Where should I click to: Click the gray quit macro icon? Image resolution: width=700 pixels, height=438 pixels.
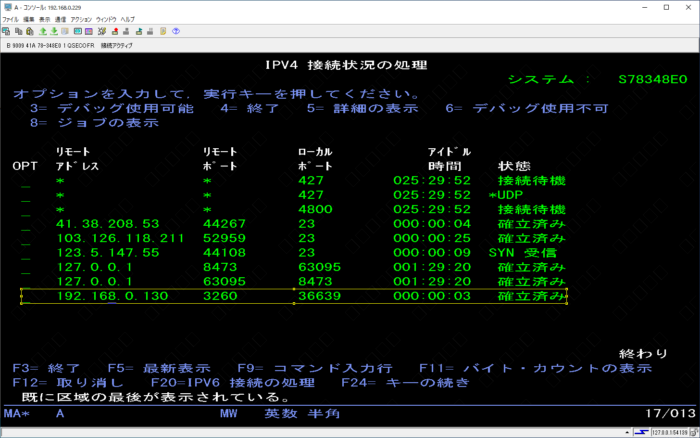(x=150, y=31)
